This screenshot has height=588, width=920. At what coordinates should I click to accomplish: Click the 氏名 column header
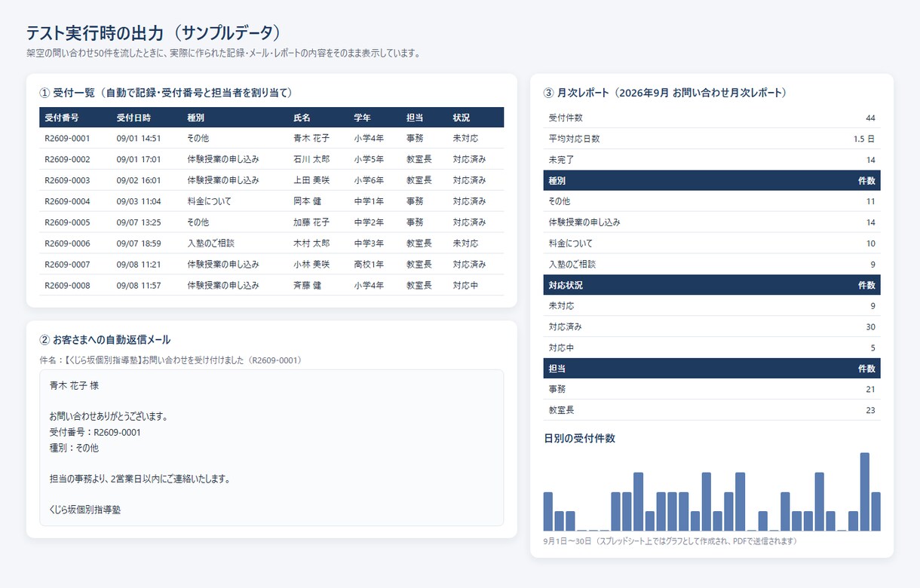302,118
